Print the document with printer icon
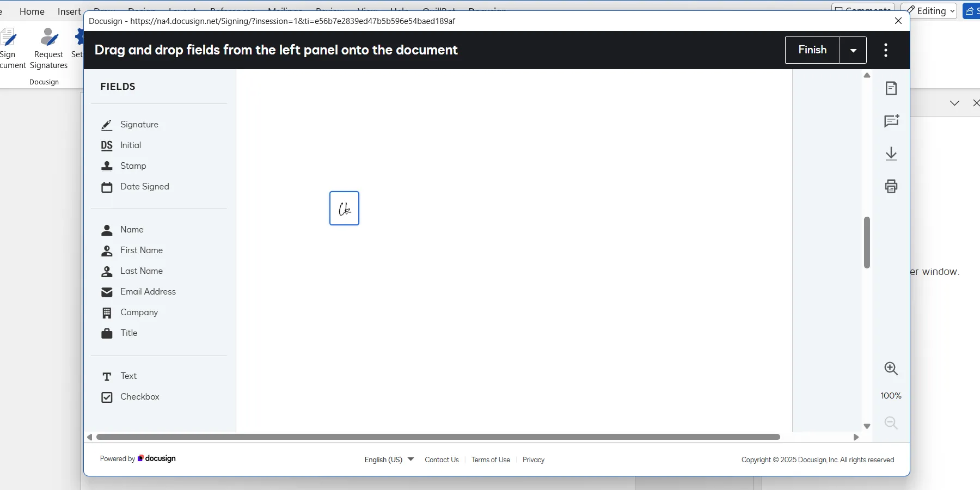Screen dimensions: 980x490 (x=891, y=186)
